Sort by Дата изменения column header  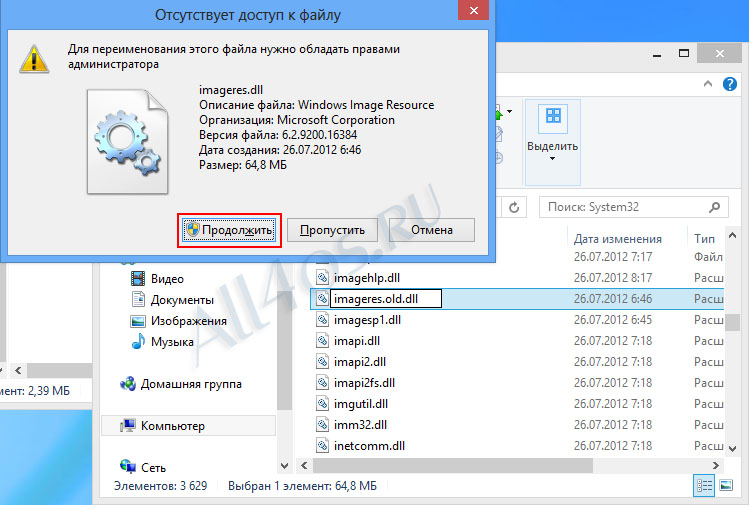(618, 239)
